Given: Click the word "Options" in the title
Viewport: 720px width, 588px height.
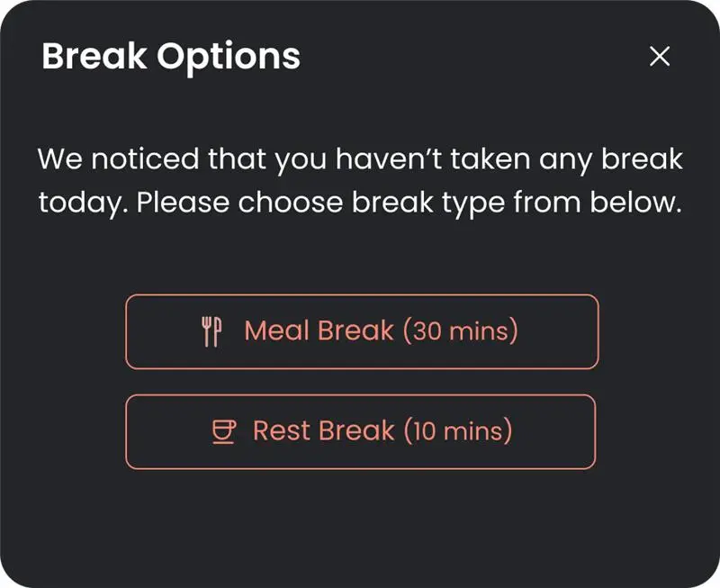Looking at the screenshot, I should pyautogui.click(x=229, y=57).
